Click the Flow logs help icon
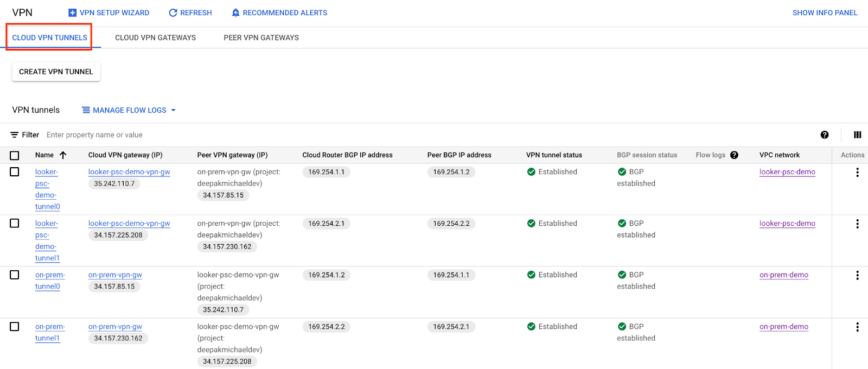The width and height of the screenshot is (868, 369). click(x=734, y=155)
